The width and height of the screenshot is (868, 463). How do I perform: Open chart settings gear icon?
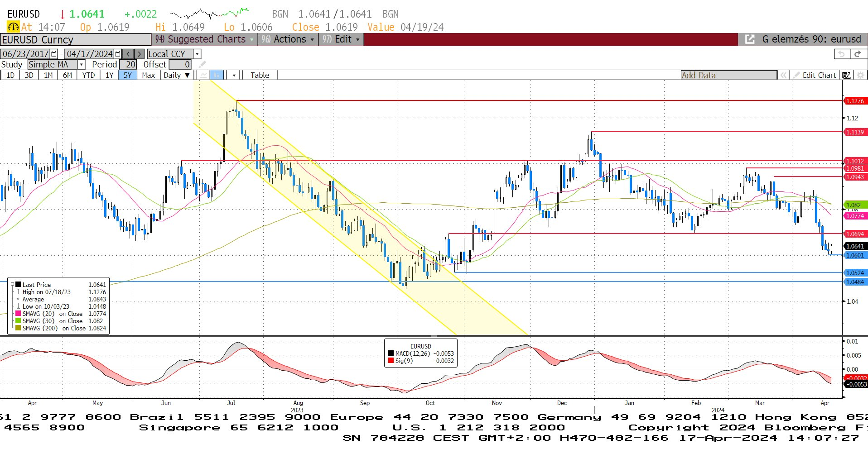click(x=860, y=75)
